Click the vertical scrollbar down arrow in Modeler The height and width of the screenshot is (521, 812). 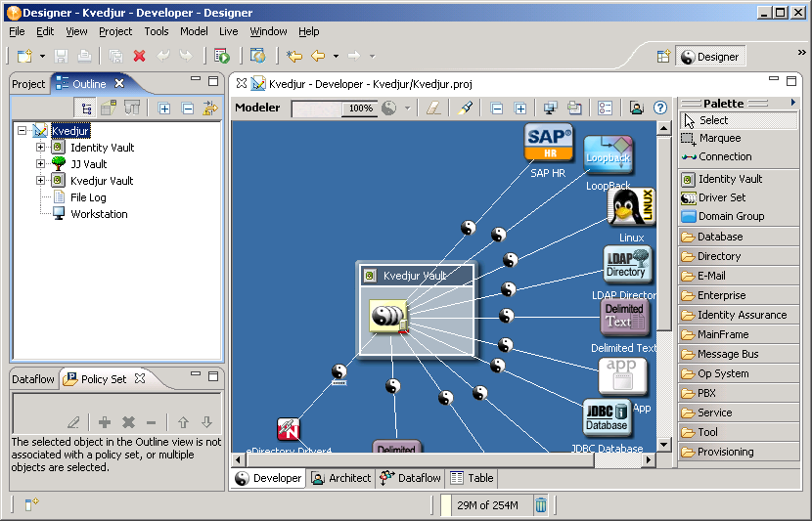point(664,445)
